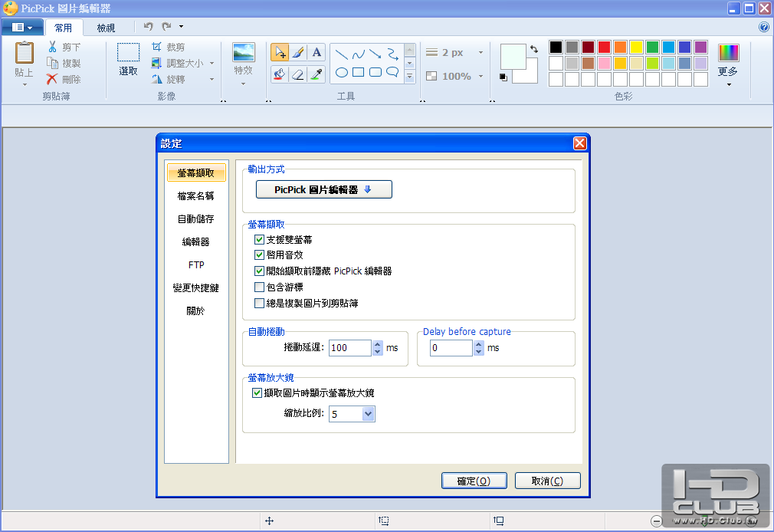
Task: Select the Text A tool
Action: click(x=316, y=52)
